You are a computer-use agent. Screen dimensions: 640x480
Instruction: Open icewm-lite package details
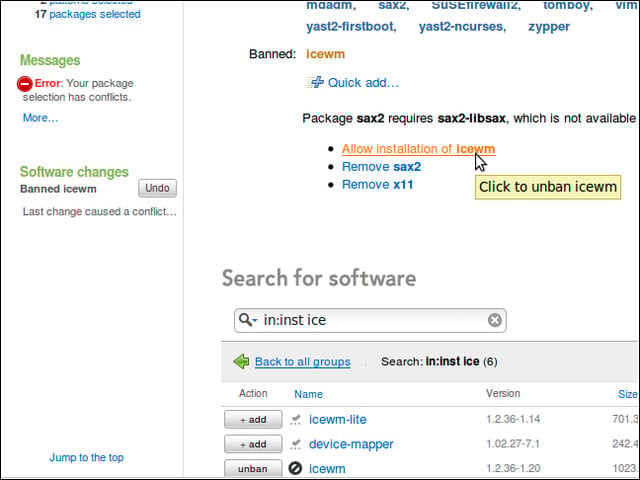click(x=338, y=420)
